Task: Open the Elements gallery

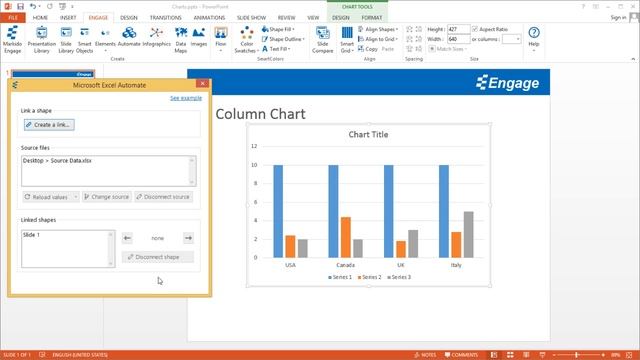Action: 105,40
